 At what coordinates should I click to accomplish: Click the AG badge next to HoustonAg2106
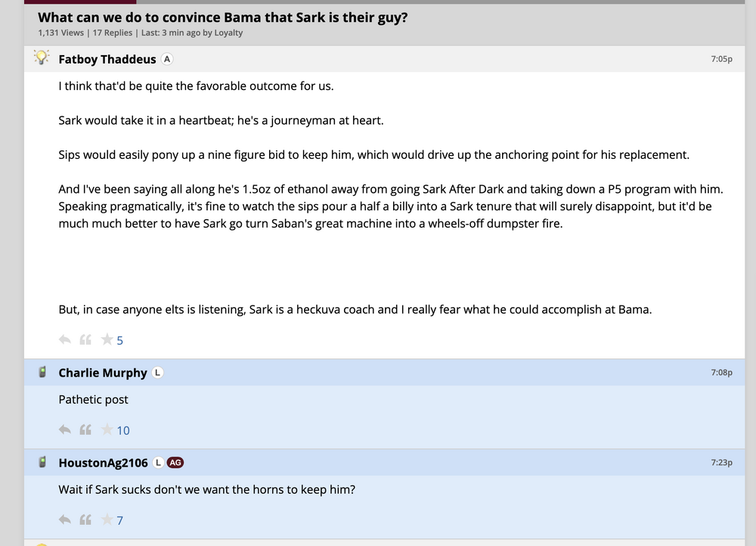point(175,462)
